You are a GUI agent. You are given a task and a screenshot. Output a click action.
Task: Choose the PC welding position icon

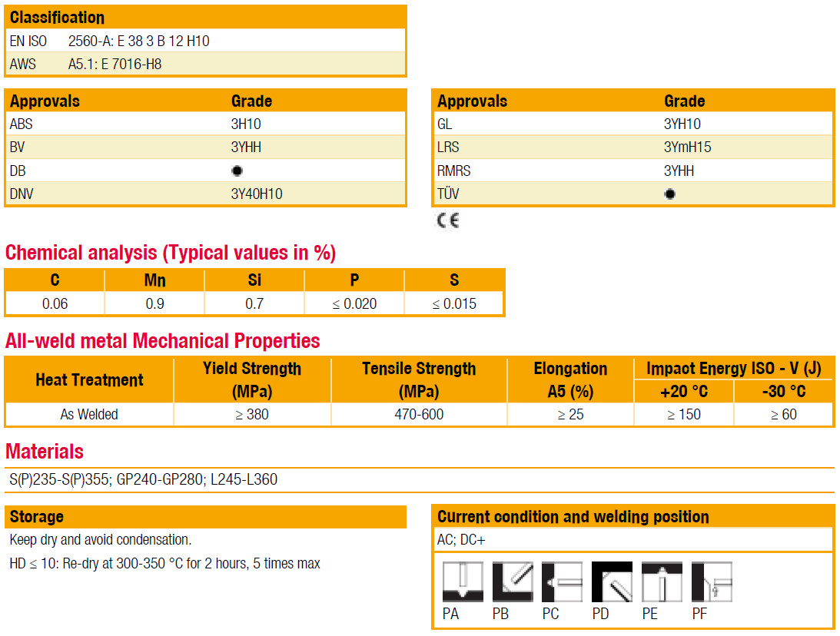pyautogui.click(x=562, y=582)
